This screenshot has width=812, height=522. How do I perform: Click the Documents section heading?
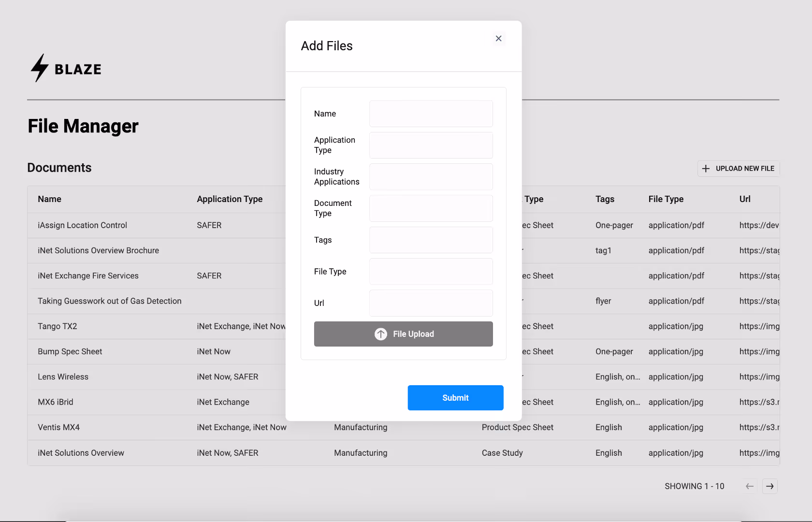[x=59, y=168]
